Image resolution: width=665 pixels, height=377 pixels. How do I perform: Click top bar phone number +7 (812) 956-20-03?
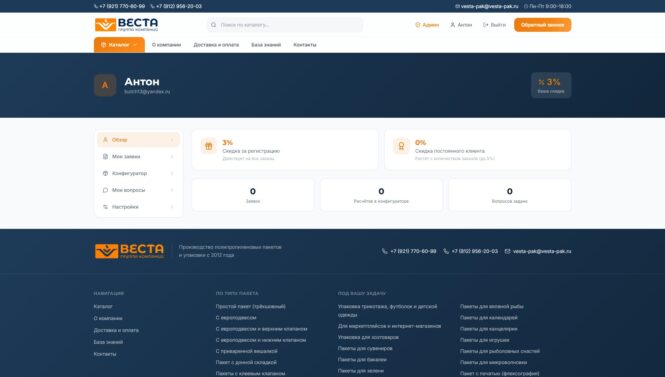[179, 6]
